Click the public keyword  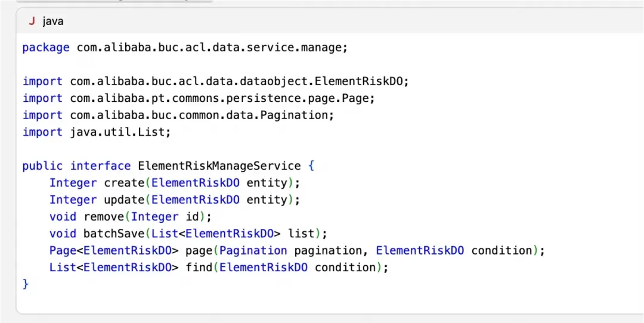(x=43, y=166)
